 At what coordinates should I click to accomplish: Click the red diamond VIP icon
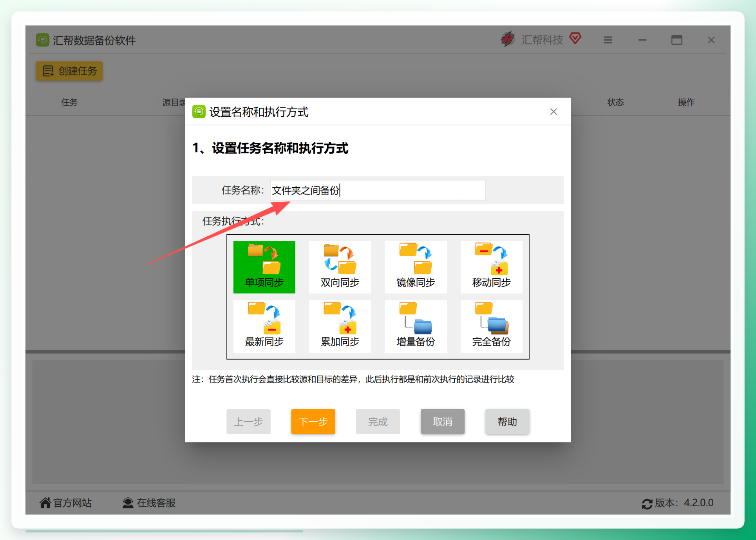click(575, 38)
